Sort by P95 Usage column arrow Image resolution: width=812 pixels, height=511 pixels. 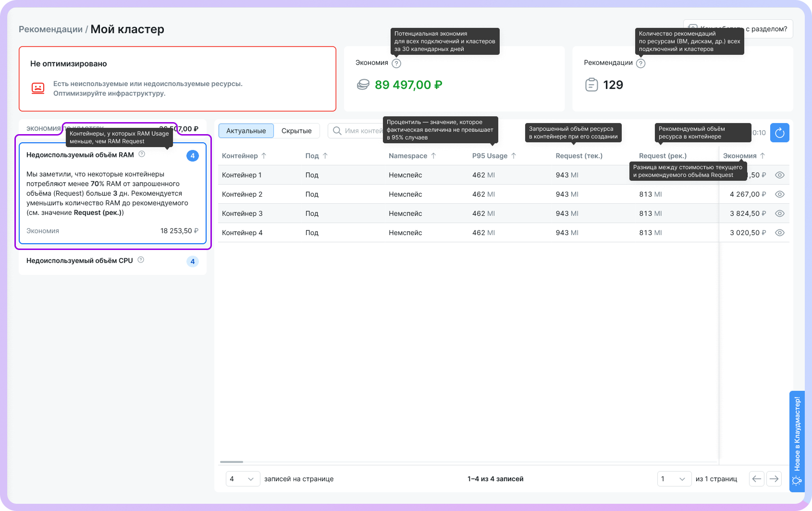click(514, 156)
